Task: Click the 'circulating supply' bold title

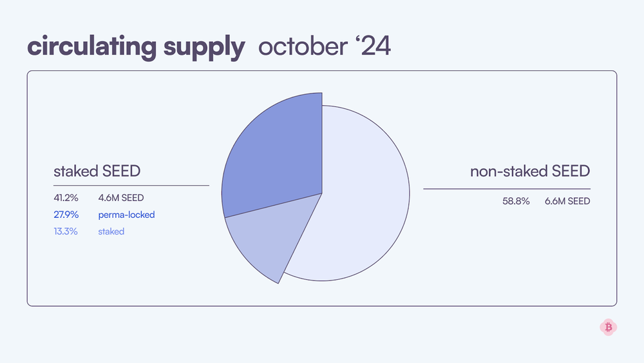Action: tap(136, 47)
